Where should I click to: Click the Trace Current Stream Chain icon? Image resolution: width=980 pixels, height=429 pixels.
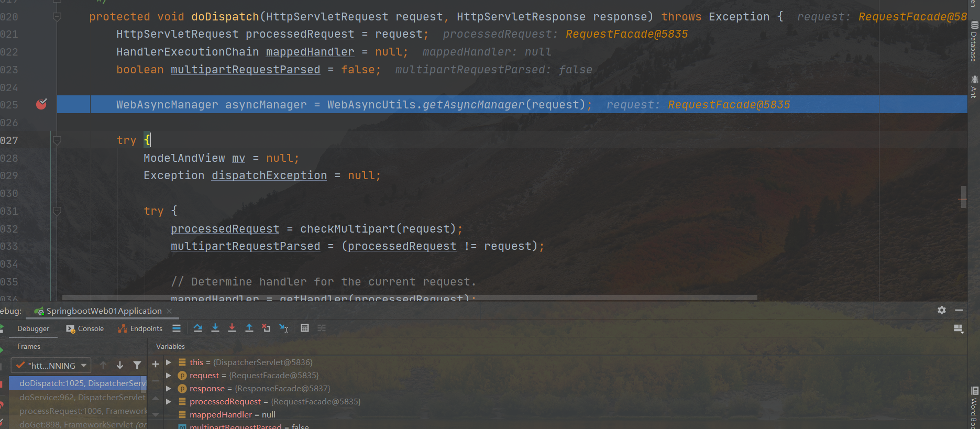pos(322,328)
